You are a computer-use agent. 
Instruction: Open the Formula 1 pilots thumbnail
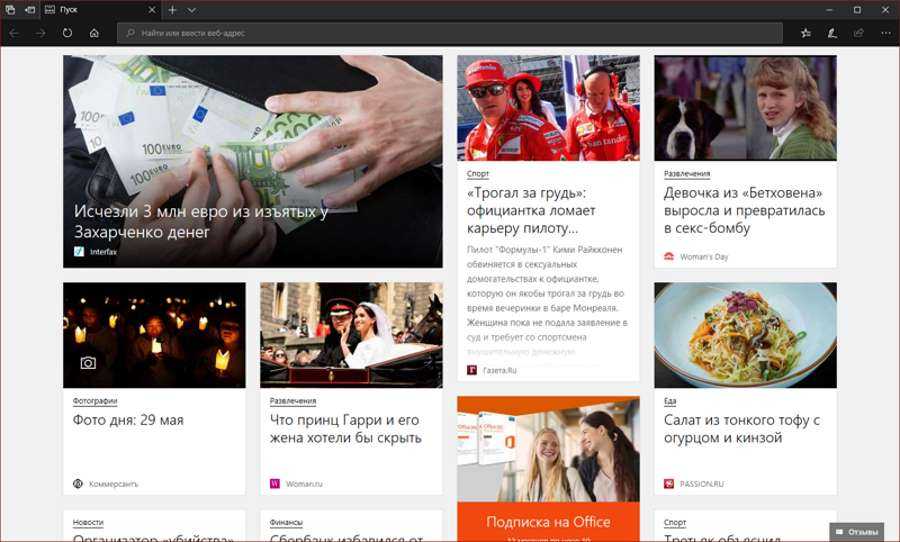[x=548, y=108]
